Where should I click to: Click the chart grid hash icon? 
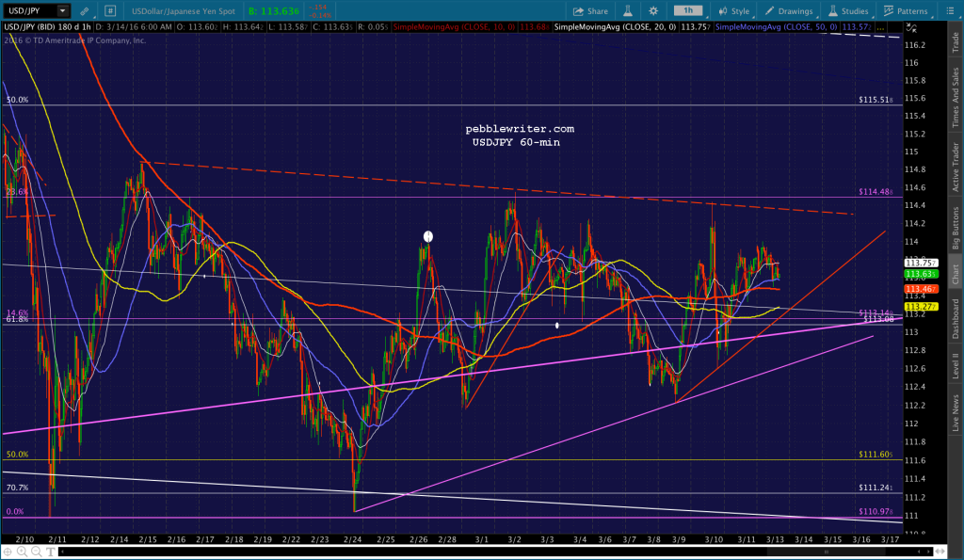tap(110, 10)
